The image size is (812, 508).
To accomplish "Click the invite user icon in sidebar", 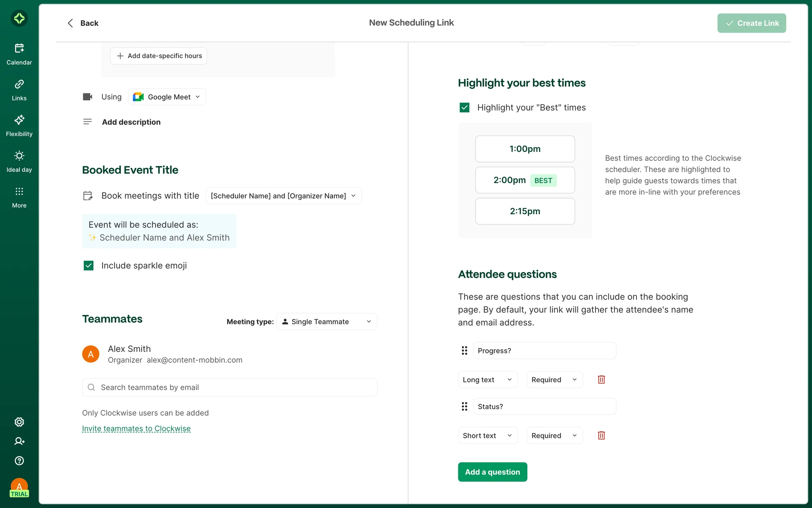I will [19, 441].
